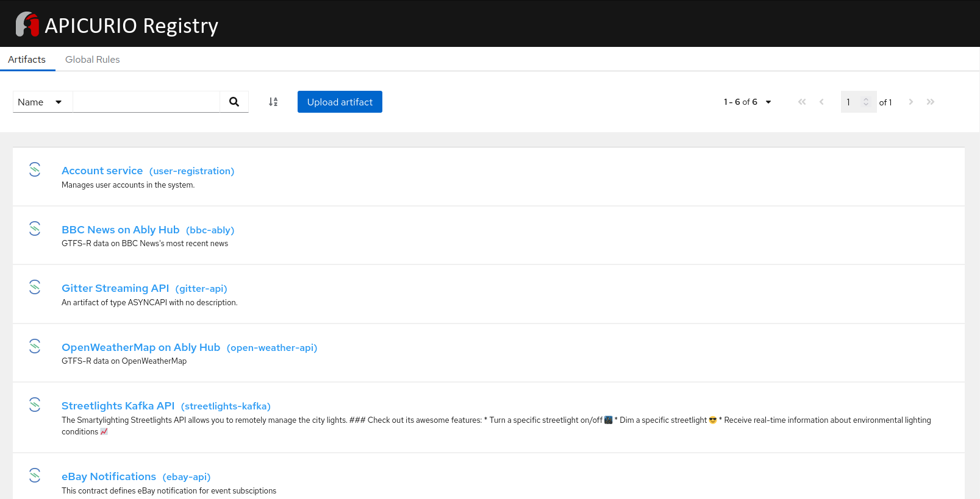
Task: Toggle the alphabetical sort order icon
Action: (x=273, y=102)
